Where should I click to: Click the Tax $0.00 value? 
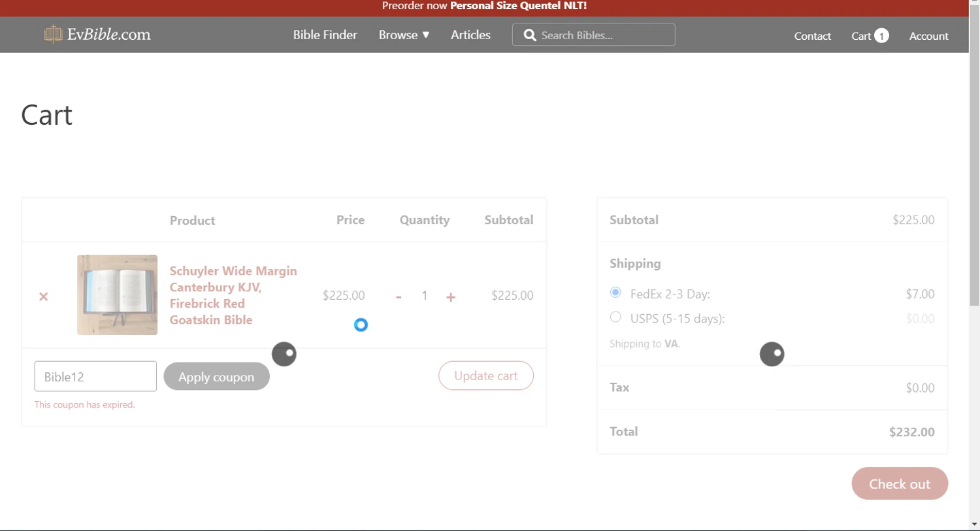pos(920,388)
